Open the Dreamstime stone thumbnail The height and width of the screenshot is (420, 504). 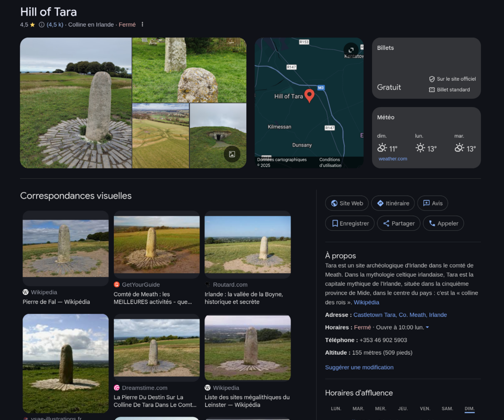pyautogui.click(x=157, y=348)
